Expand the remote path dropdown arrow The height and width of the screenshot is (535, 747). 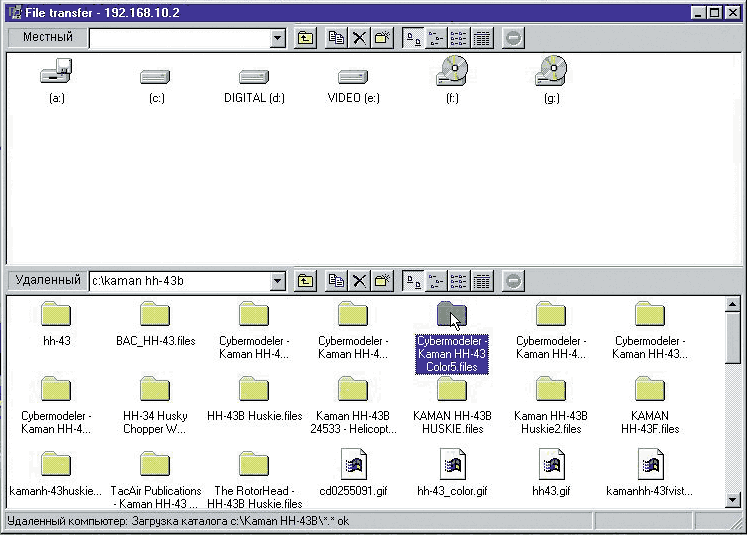click(x=278, y=282)
